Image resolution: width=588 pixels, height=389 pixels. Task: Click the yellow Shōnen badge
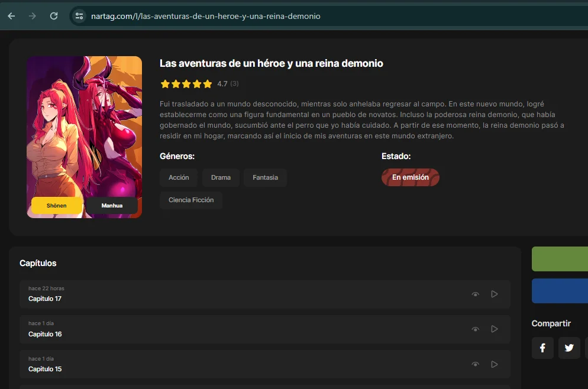[57, 205]
